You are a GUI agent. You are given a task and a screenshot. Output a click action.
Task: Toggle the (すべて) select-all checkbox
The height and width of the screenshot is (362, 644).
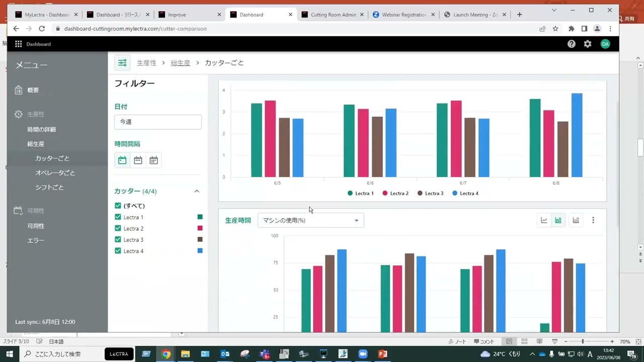click(x=118, y=206)
